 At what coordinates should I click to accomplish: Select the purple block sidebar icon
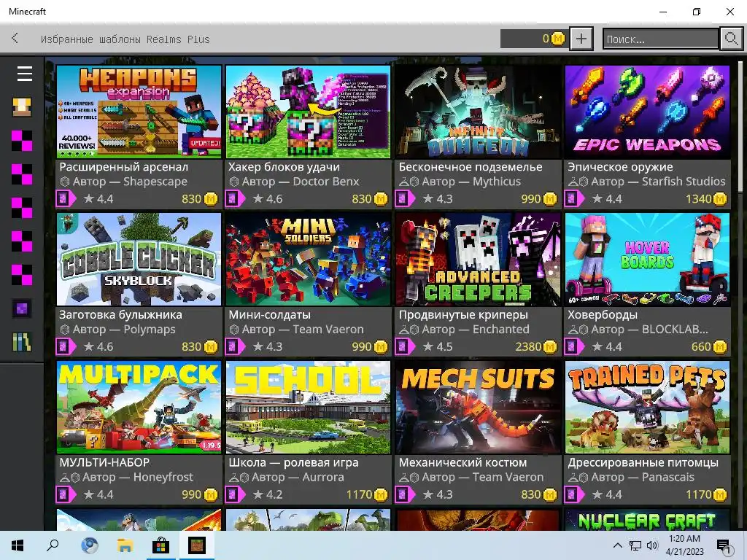point(22,308)
